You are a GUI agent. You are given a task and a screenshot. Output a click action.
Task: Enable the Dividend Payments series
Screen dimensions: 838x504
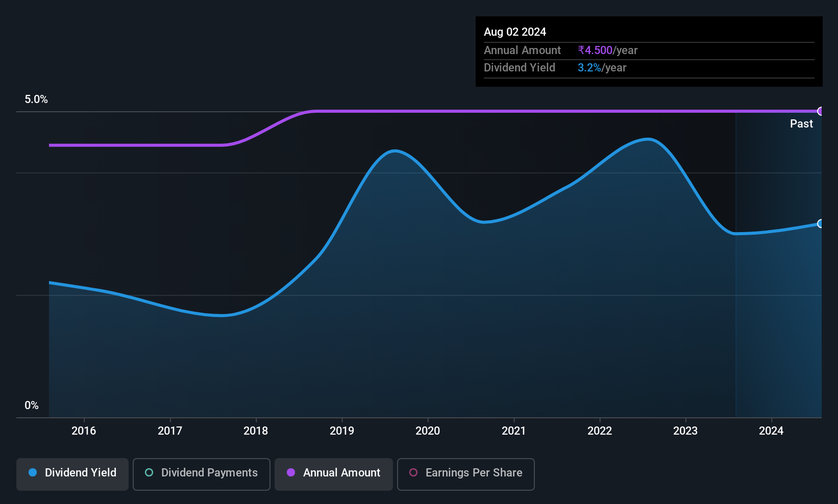pos(202,474)
